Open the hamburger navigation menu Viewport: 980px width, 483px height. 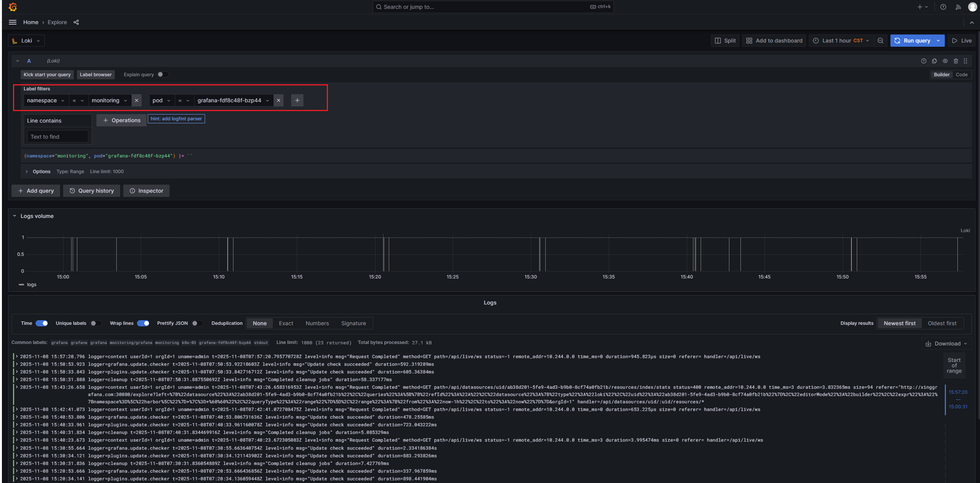tap(13, 22)
